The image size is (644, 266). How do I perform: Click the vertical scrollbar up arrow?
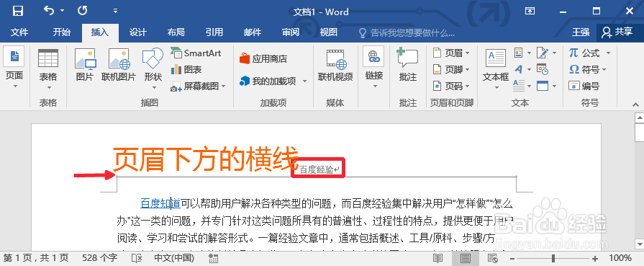[639, 118]
